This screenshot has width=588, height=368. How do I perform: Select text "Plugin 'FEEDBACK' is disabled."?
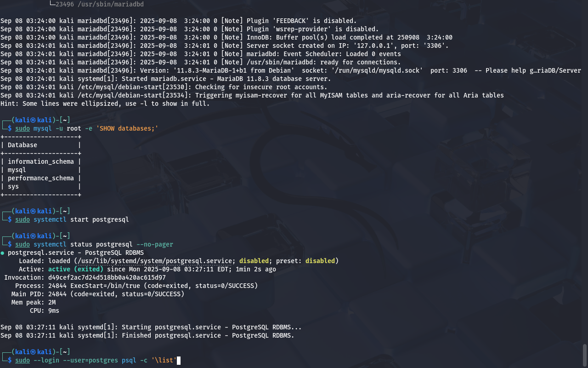point(301,21)
